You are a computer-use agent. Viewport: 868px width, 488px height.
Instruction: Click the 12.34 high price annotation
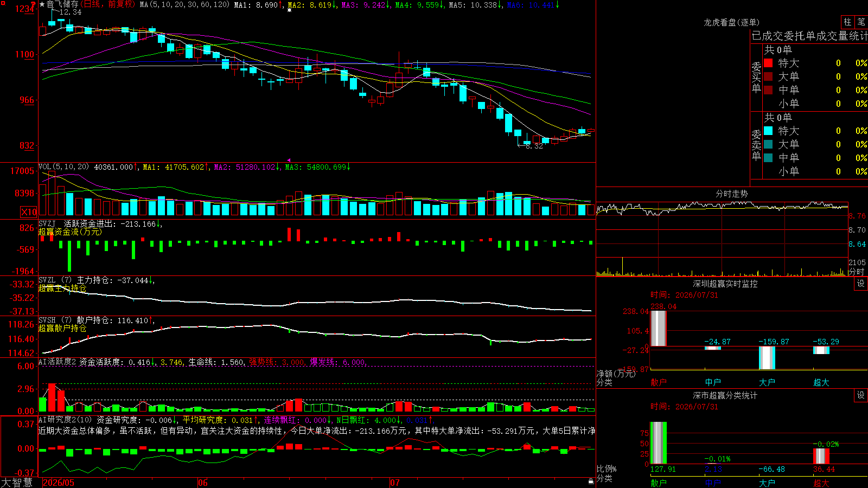pyautogui.click(x=70, y=12)
